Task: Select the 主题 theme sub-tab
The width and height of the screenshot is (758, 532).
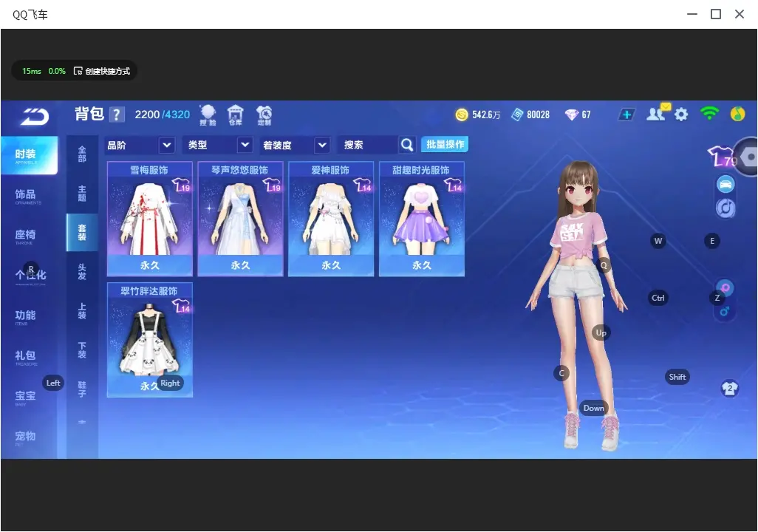Action: tap(82, 193)
